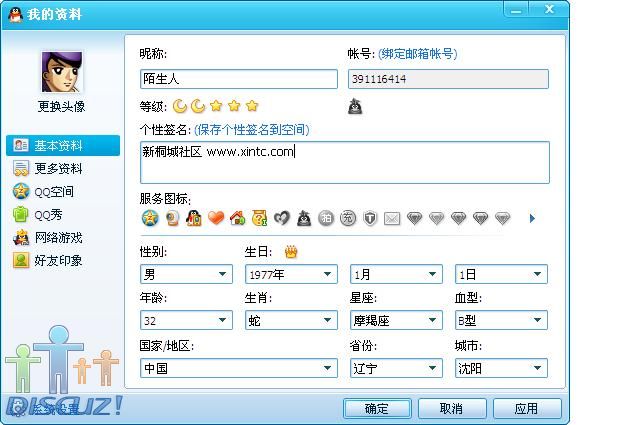The image size is (640, 425).
Task: Switch to 更多资料 tab
Action: pyautogui.click(x=58, y=169)
